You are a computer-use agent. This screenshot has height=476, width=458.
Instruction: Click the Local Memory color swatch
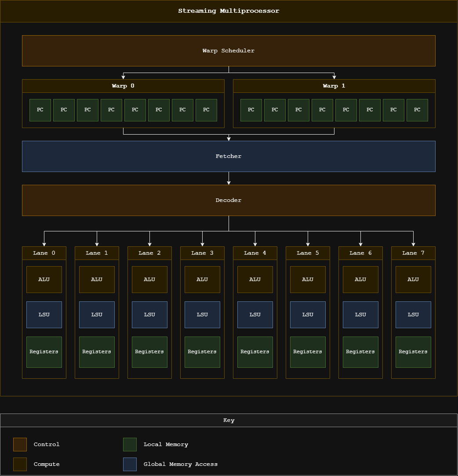point(130,444)
